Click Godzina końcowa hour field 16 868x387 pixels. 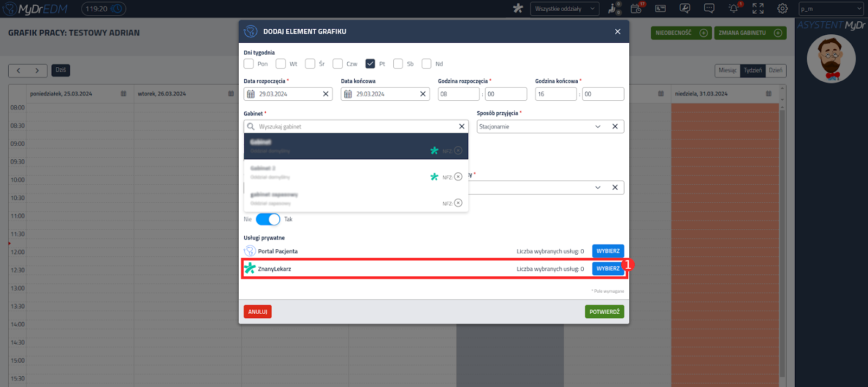(x=556, y=94)
